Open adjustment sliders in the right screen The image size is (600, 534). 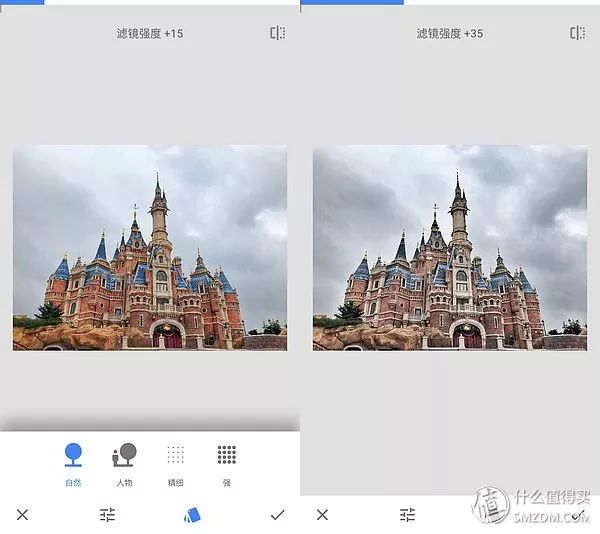(408, 515)
